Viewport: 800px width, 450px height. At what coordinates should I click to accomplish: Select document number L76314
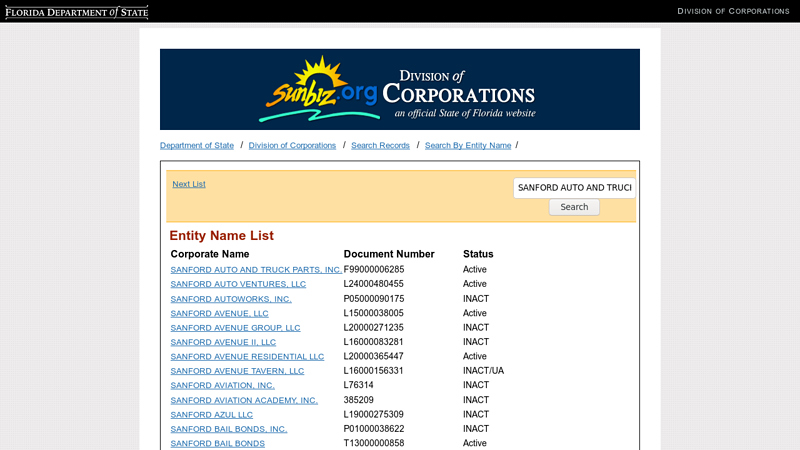[358, 385]
